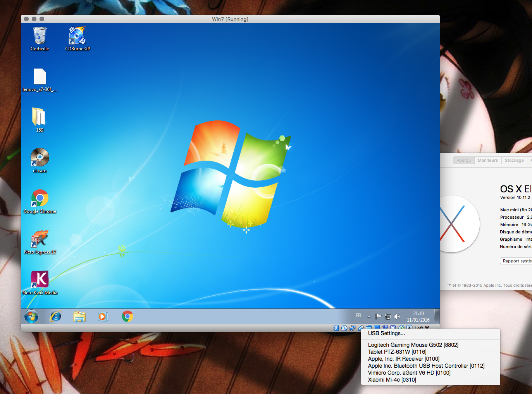Select the CDBurnerXP desktop shortcut
Image resolution: width=532 pixels, height=394 pixels.
pos(77,39)
